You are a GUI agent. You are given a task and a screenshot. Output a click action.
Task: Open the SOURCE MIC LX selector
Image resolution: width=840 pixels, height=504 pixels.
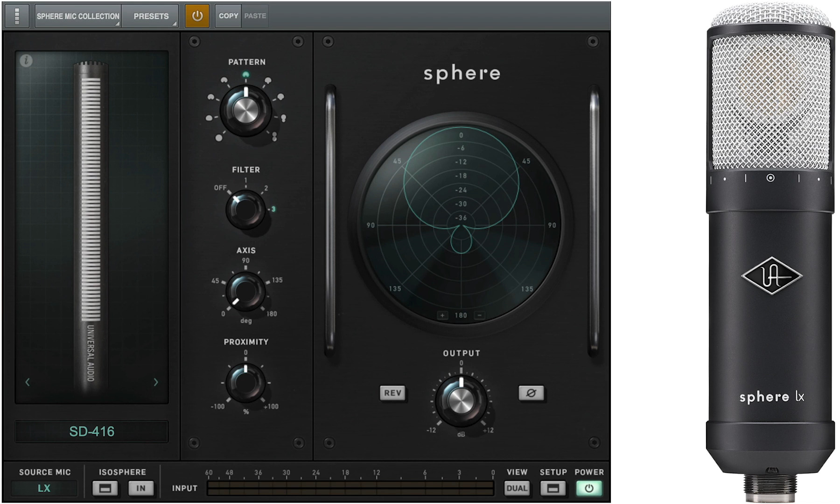click(44, 488)
